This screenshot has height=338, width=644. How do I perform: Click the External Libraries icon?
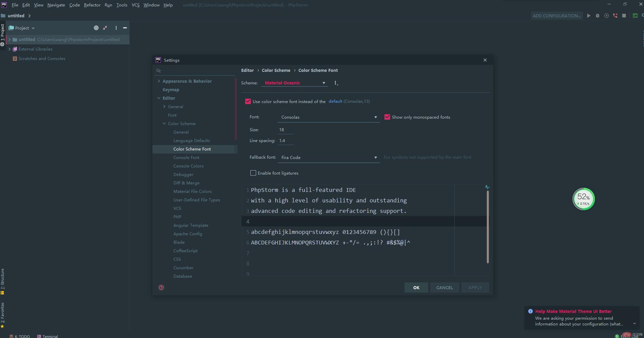15,49
